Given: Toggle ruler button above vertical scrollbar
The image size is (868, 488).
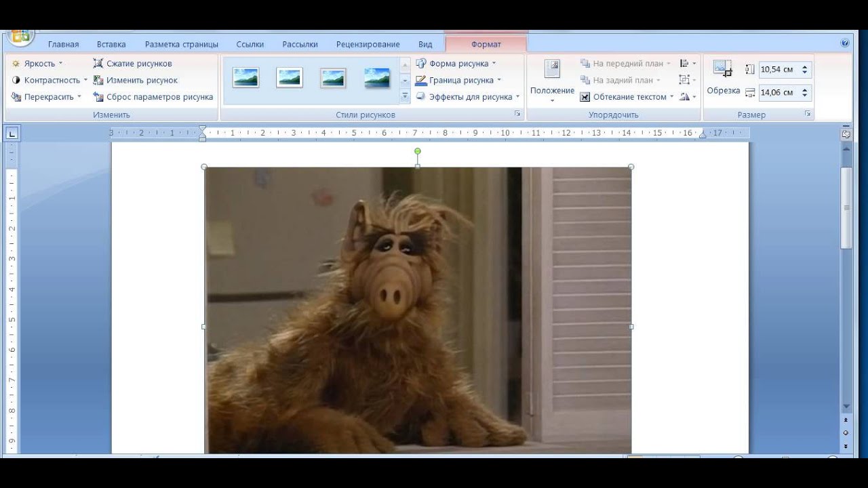Looking at the screenshot, I should [846, 134].
